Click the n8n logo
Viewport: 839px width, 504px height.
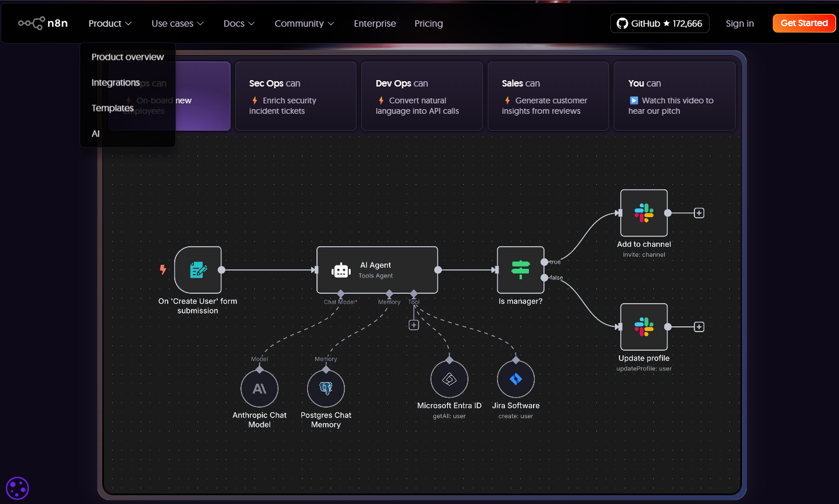tap(43, 23)
